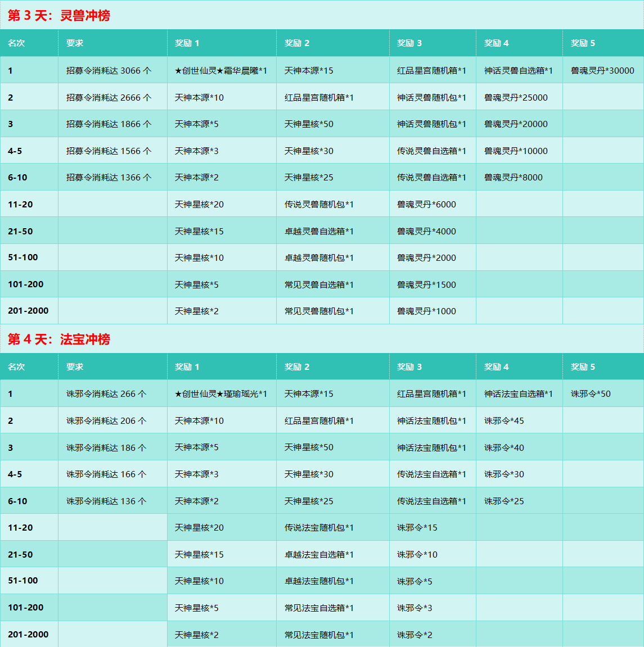
Task: Click 要求 header in 法宝冲榜 table
Action: click(x=75, y=367)
